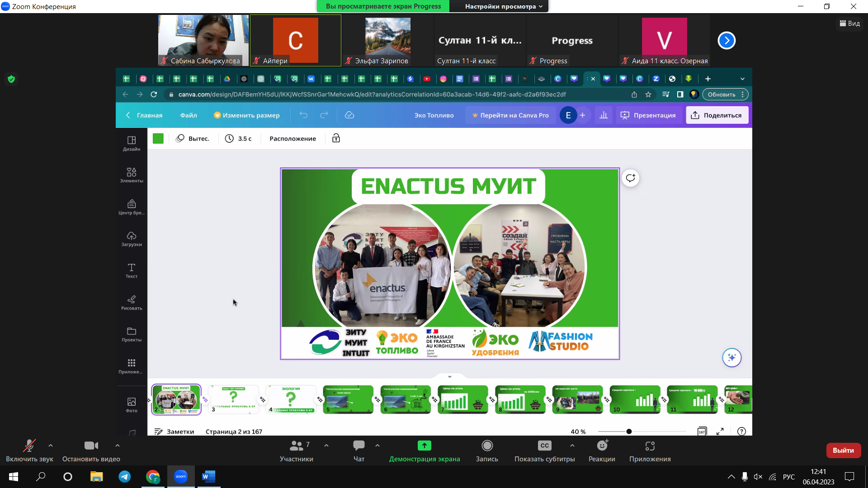Open a new browser tab
Viewport: 868px width, 488px height.
708,79
